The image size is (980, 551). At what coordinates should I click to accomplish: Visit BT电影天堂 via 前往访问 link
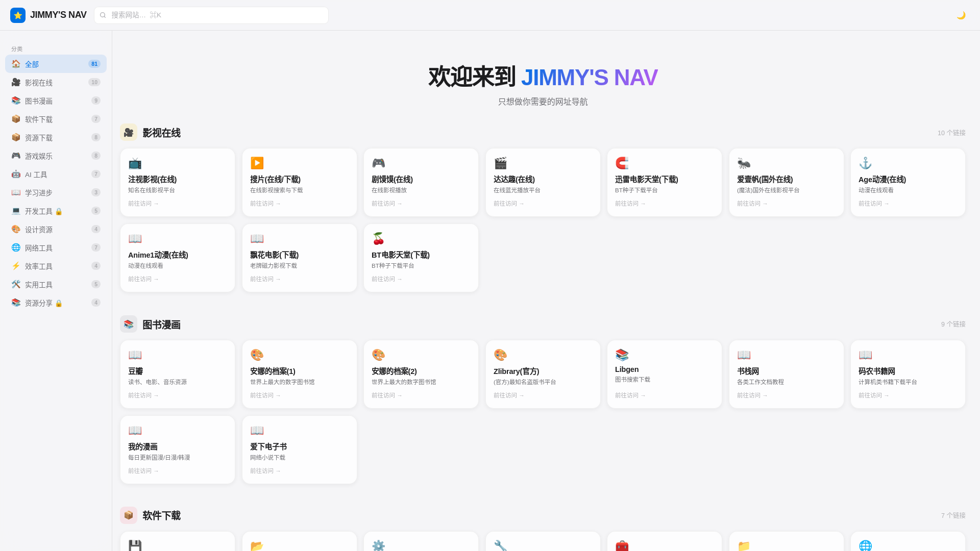click(387, 279)
